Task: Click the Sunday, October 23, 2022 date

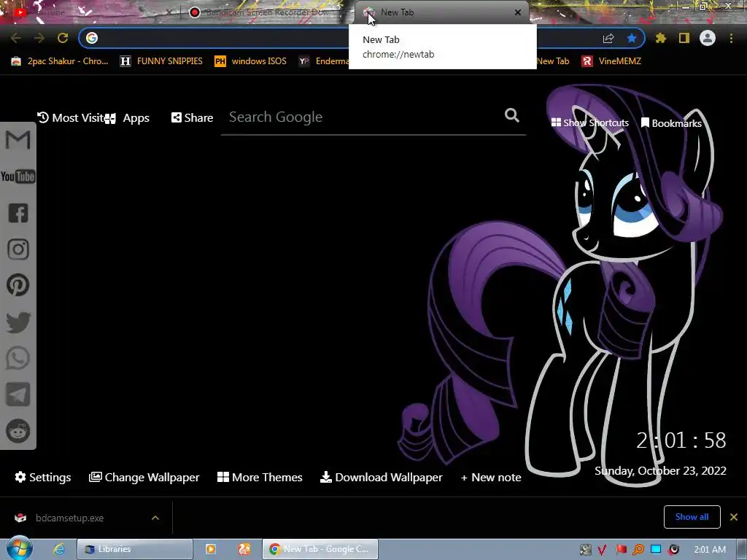Action: point(660,470)
